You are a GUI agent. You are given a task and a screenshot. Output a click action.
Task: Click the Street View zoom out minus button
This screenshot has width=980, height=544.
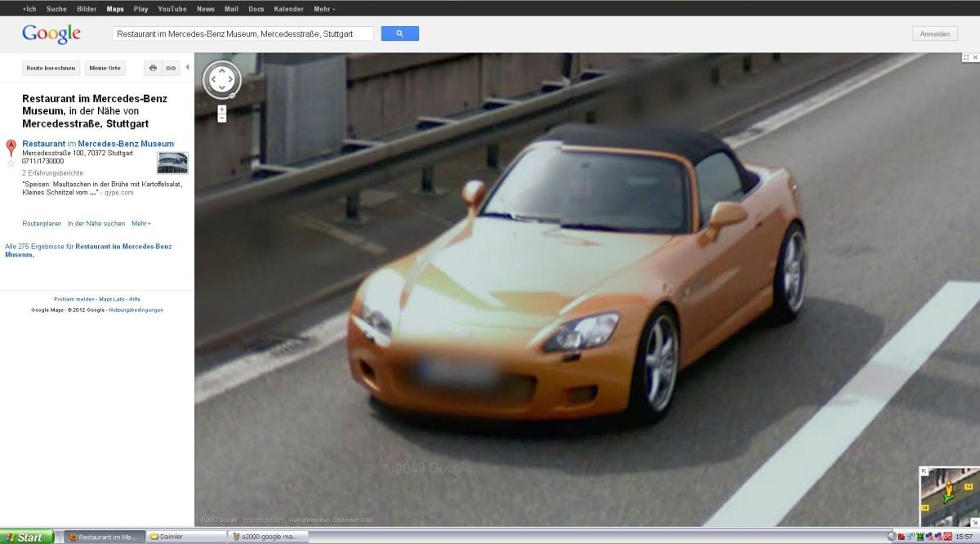click(222, 118)
